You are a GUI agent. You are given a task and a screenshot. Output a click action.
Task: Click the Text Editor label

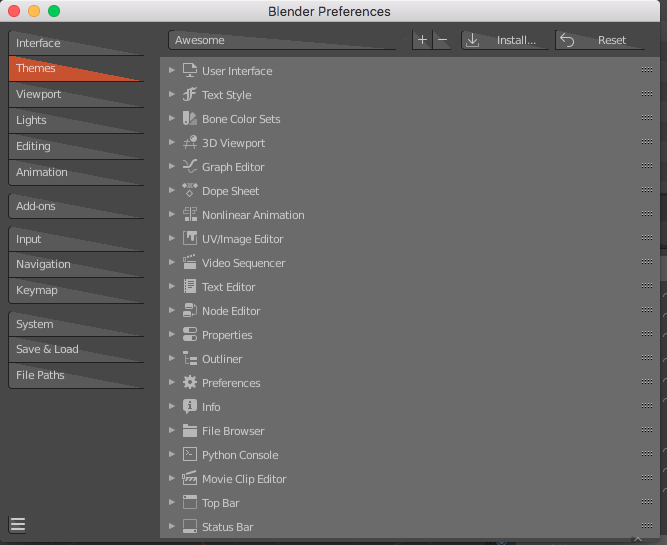point(228,287)
